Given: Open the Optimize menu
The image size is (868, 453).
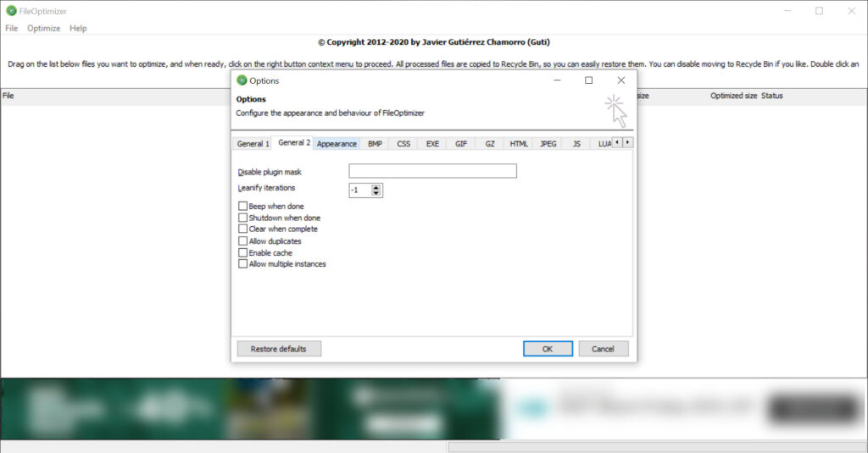Looking at the screenshot, I should tap(44, 28).
